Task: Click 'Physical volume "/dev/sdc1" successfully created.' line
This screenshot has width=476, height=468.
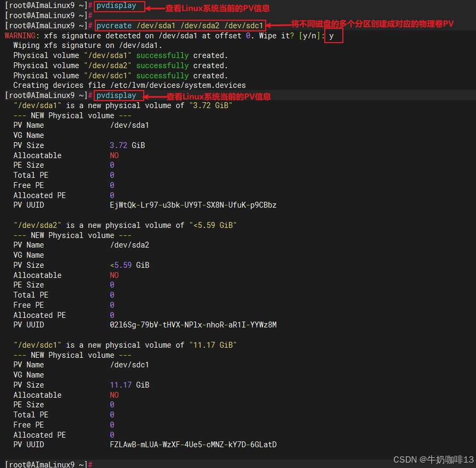Action: tap(120, 76)
